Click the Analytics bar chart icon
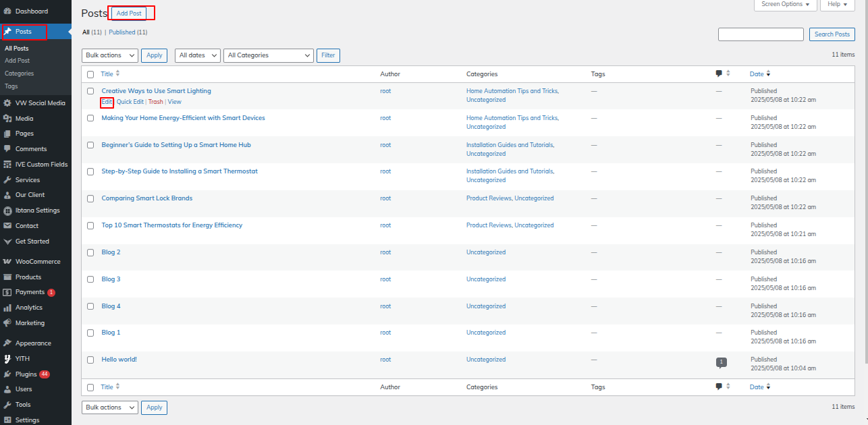Image resolution: width=868 pixels, height=425 pixels. tap(7, 308)
